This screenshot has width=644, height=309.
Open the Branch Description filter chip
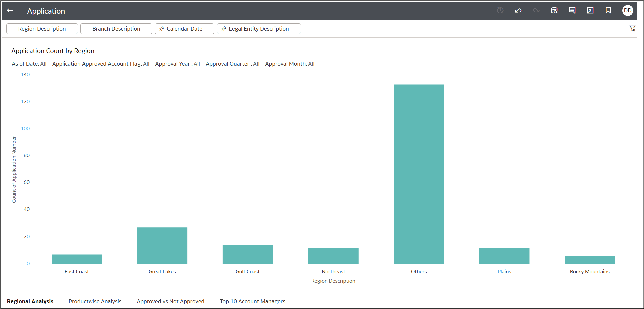click(x=116, y=29)
